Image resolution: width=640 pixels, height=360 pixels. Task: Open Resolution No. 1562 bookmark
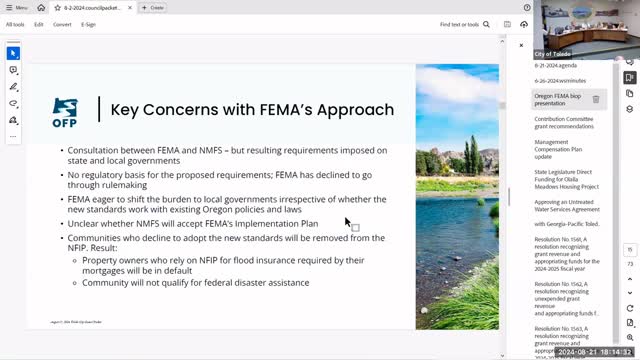[566, 298]
